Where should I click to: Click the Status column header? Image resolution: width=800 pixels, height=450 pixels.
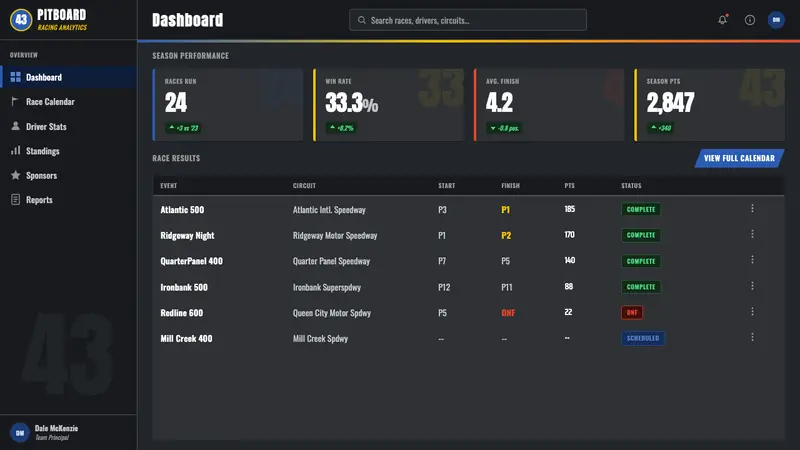coord(631,186)
